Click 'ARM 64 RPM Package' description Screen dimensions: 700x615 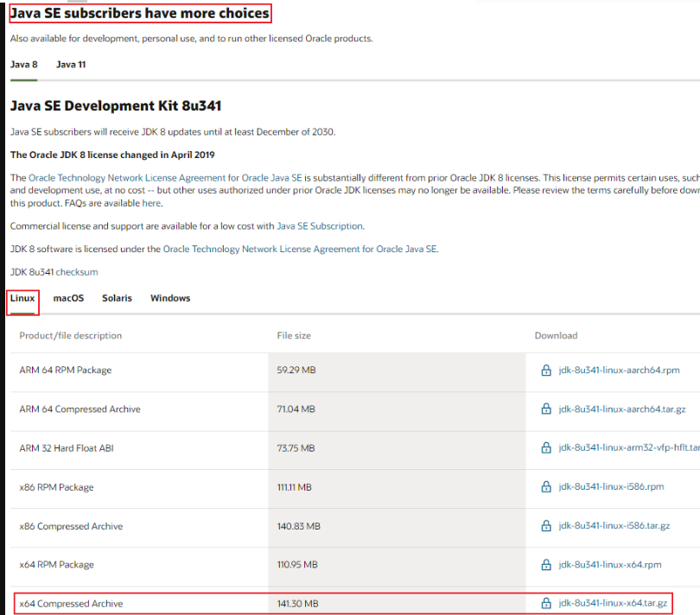(x=66, y=371)
